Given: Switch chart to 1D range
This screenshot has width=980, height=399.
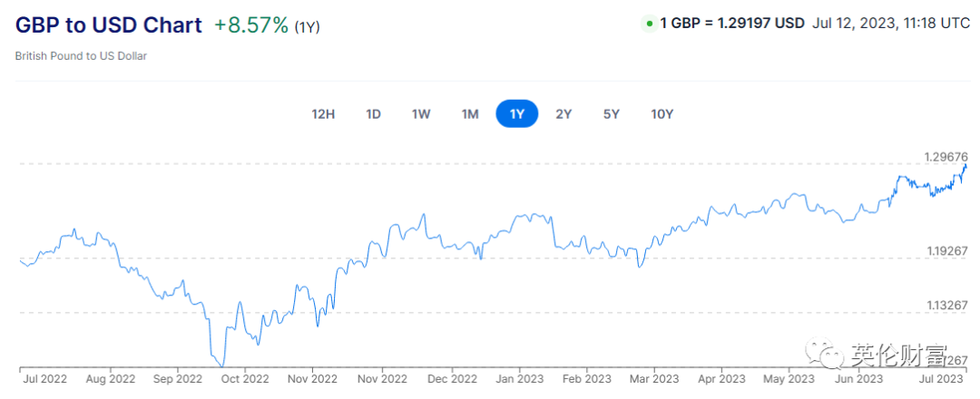Looking at the screenshot, I should point(373,114).
